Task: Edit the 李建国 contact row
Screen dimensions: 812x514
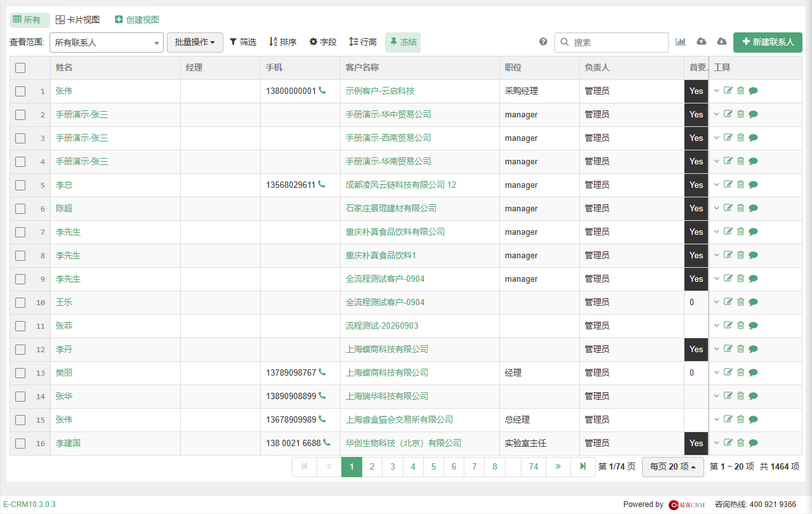Action: (x=728, y=443)
